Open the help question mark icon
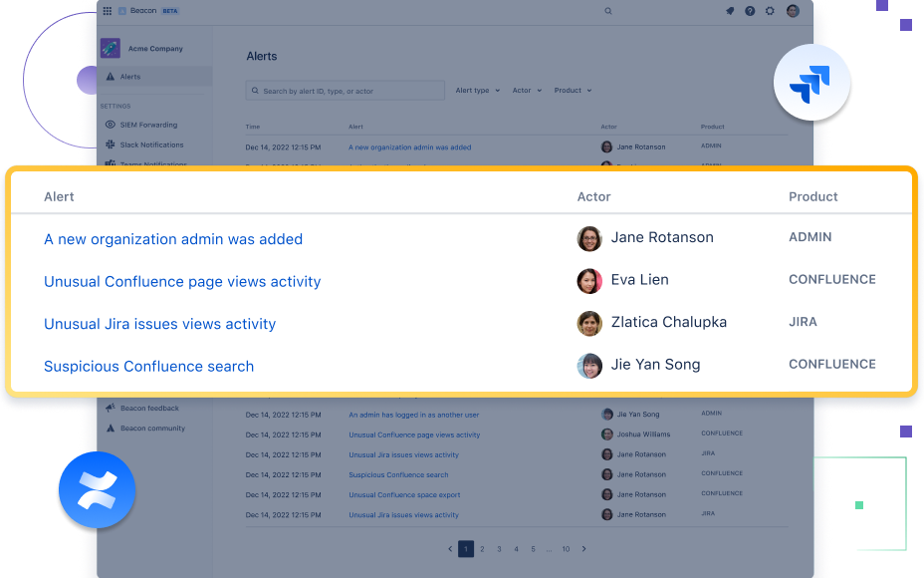This screenshot has width=924, height=578. tap(750, 11)
